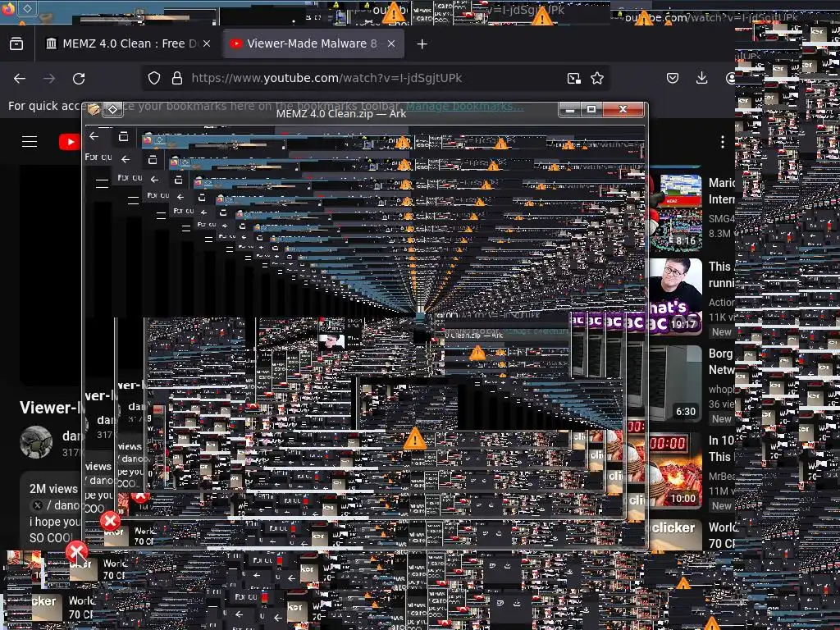Open the YouTube hamburger guide menu
The height and width of the screenshot is (630, 840).
[30, 141]
